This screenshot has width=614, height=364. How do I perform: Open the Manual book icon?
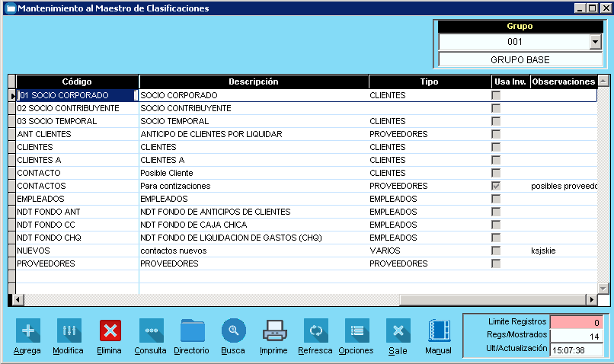click(439, 330)
